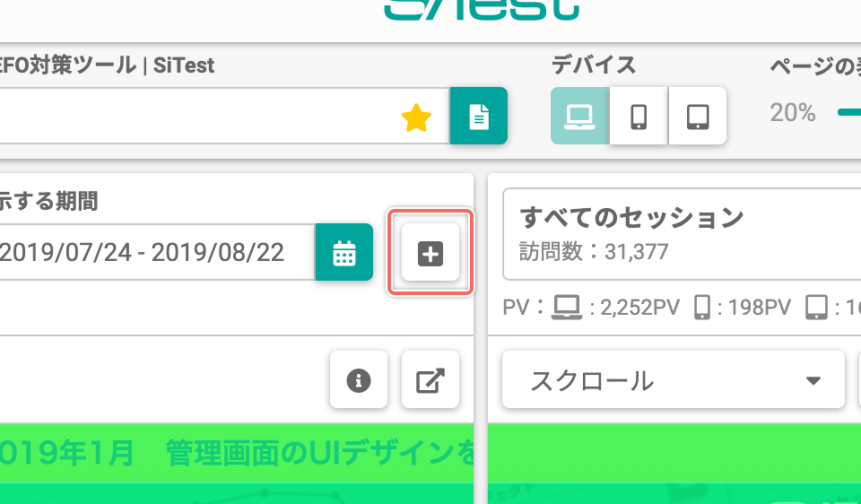Click the 20% display ratio value
The image size is (861, 504).
792,113
